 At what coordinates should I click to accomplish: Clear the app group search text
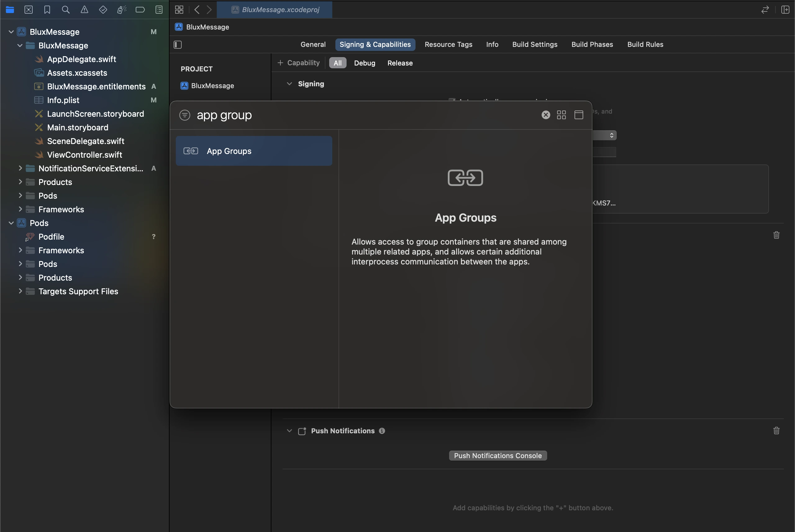tap(546, 115)
